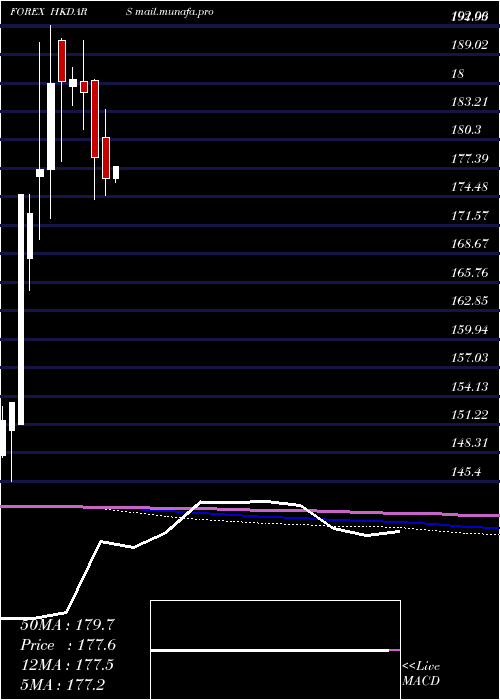This screenshot has width=500, height=700.
Task: Click the 189.02 price axis label
Action: (x=471, y=45)
